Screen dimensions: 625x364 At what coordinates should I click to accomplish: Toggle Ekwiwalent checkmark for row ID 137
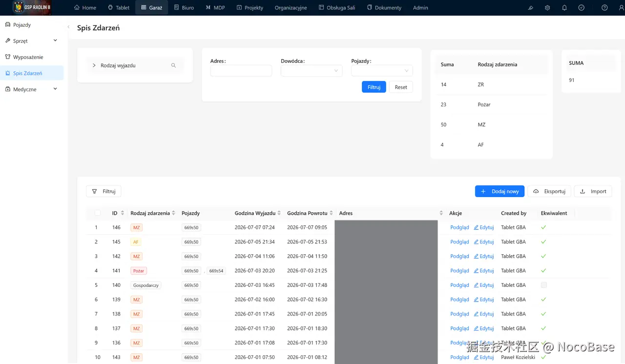point(544,328)
